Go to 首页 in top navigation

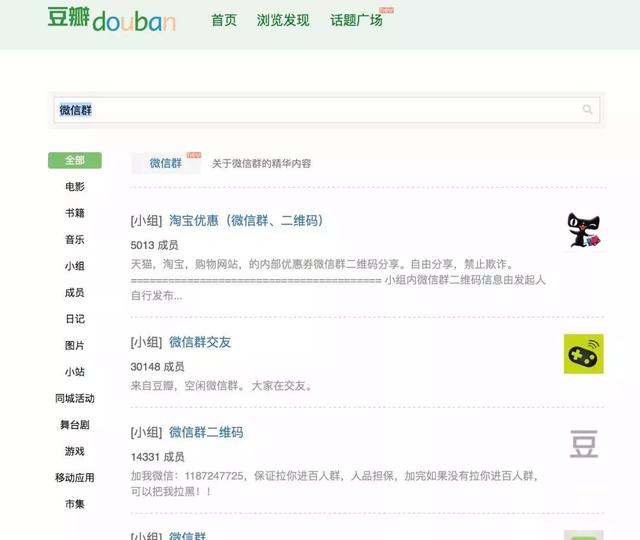click(224, 20)
